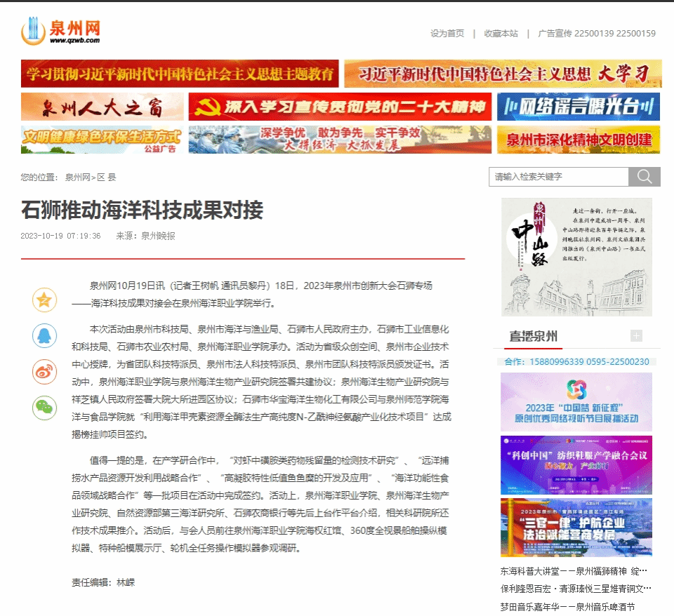Screen dimensions: 674x616
Task: Open 网络谣言曝光台 banner
Action: click(578, 107)
